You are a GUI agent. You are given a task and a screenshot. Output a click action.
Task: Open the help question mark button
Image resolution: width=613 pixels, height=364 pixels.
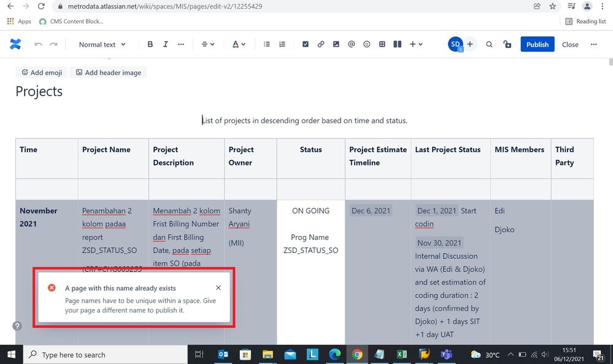coord(17,326)
